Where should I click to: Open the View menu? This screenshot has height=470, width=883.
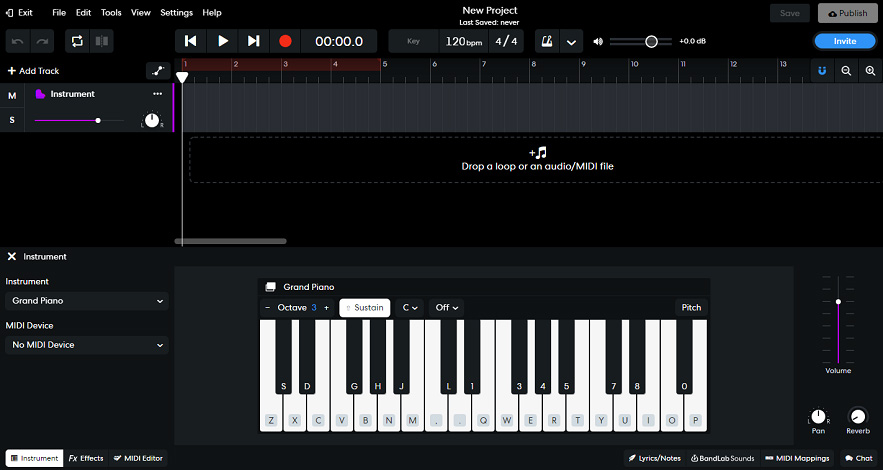point(140,12)
